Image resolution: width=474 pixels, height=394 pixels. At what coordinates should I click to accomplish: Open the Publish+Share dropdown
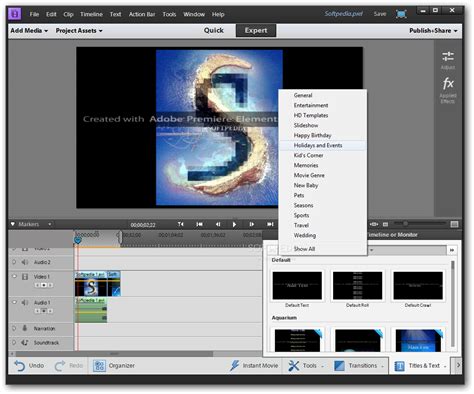click(x=433, y=30)
